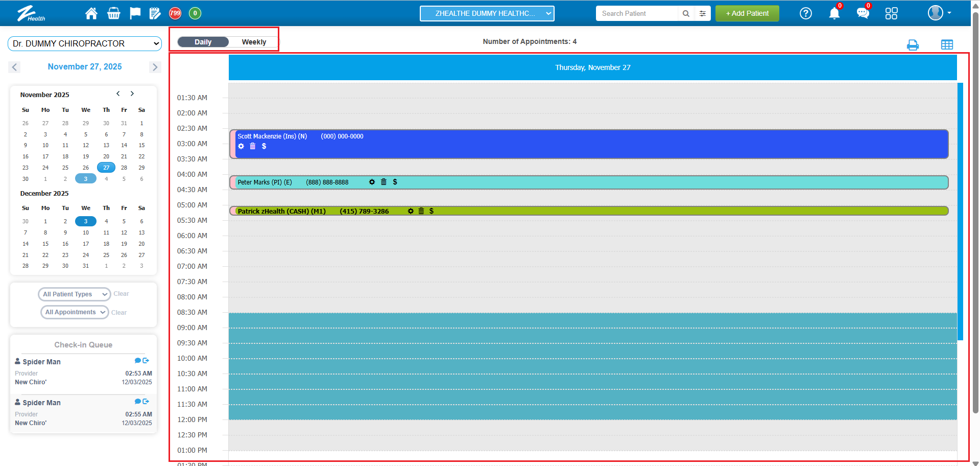Open the shopping basket icon

coord(113,13)
